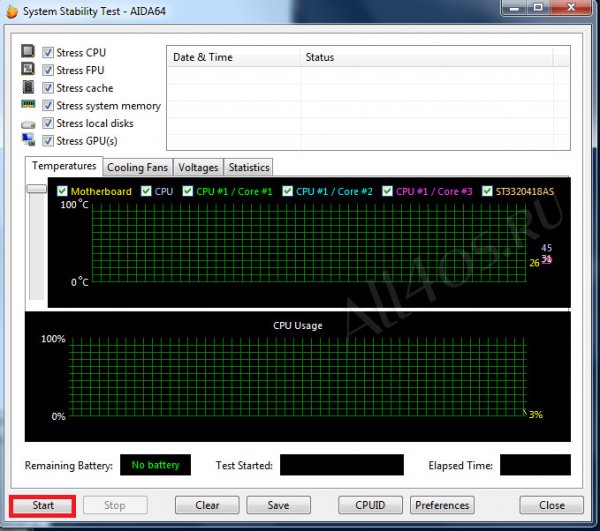Click the FPU chip icon beside Stress FPU
This screenshot has width=600, height=531.
coord(28,69)
